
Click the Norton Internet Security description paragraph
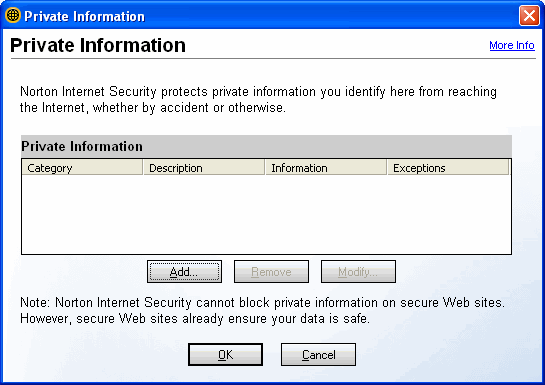(258, 99)
